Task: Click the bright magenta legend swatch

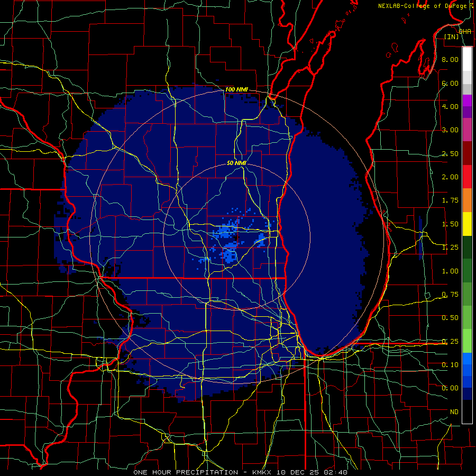Action: click(x=467, y=100)
